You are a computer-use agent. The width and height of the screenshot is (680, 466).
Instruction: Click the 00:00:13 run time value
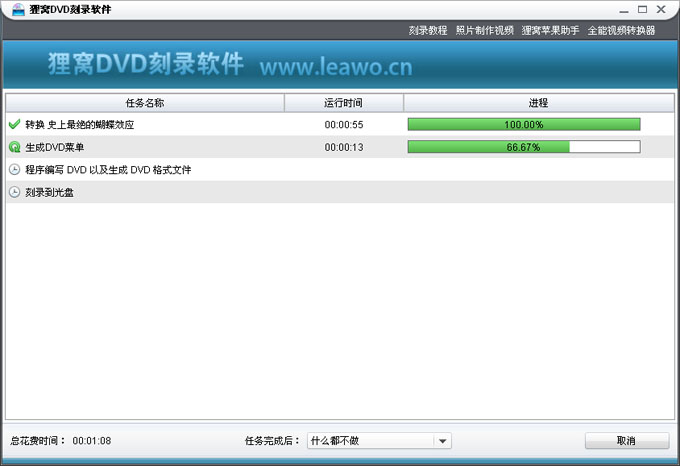(344, 147)
